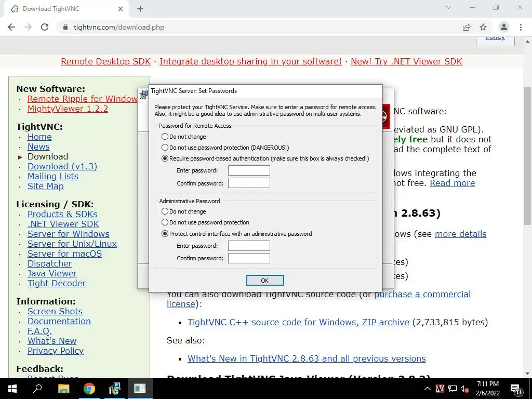
Task: Open the Dispatcher link
Action: coord(49,263)
